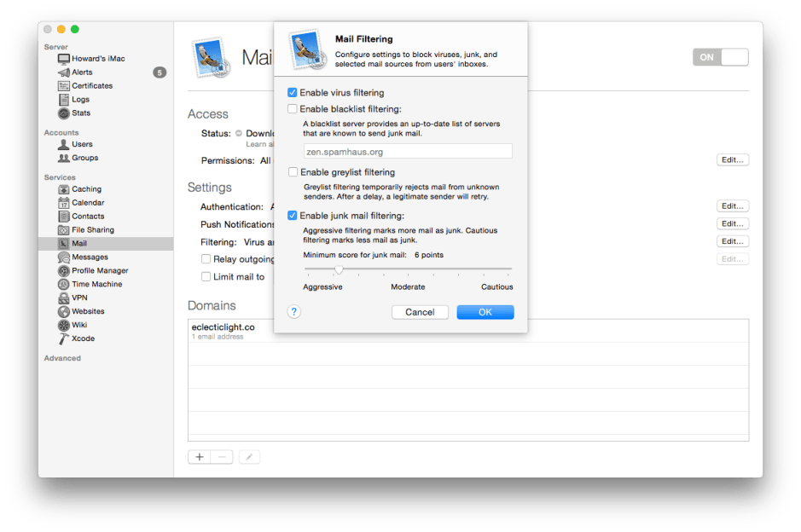The width and height of the screenshot is (801, 532).
Task: Select the VPN service
Action: [77, 298]
